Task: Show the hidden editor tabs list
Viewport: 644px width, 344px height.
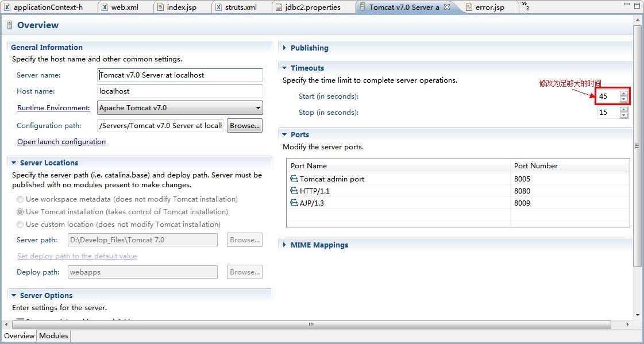Action: (525, 6)
